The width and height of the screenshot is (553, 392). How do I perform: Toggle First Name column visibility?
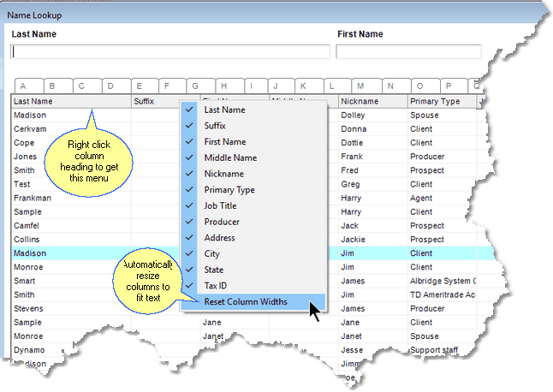point(253,142)
